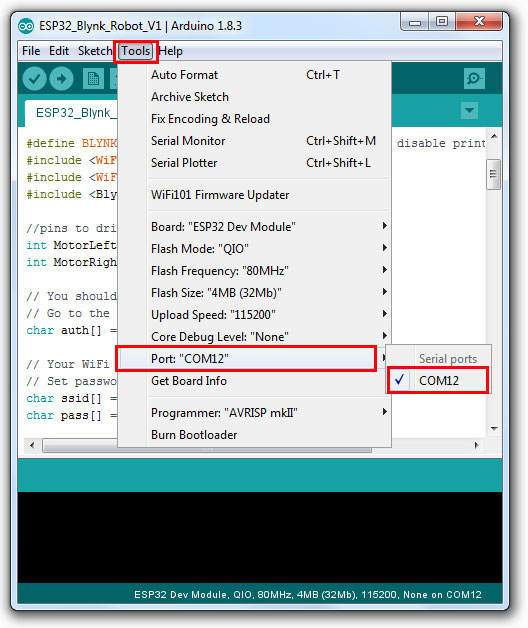
Task: Open Serial Monitor from the menu
Action: coord(254,141)
